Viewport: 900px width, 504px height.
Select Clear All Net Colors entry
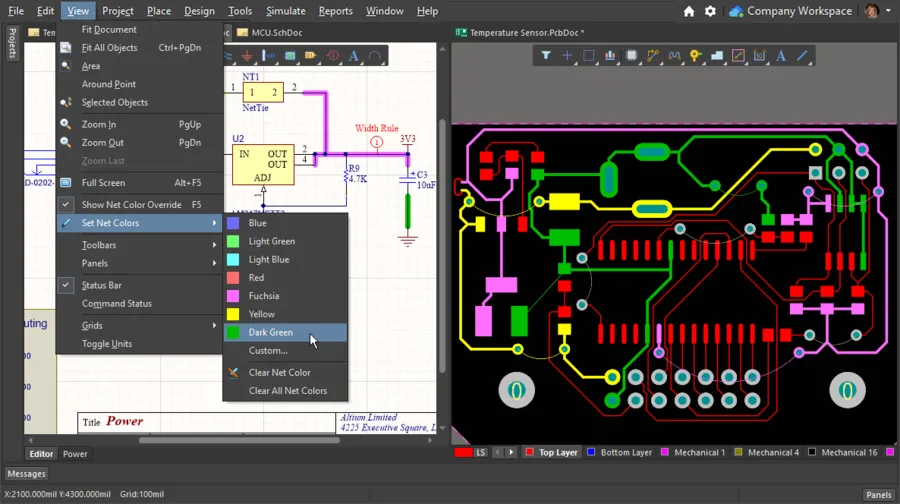(x=287, y=391)
